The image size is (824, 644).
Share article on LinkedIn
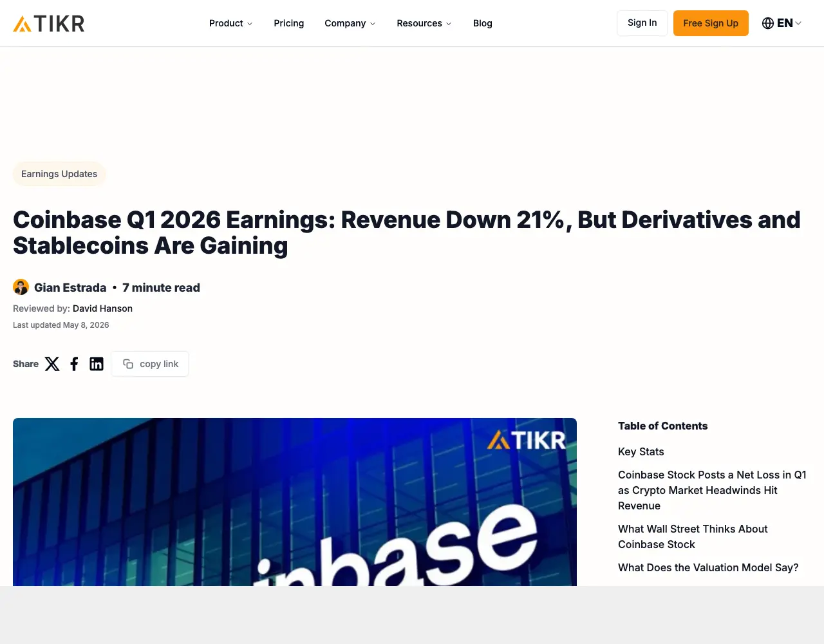[97, 364]
